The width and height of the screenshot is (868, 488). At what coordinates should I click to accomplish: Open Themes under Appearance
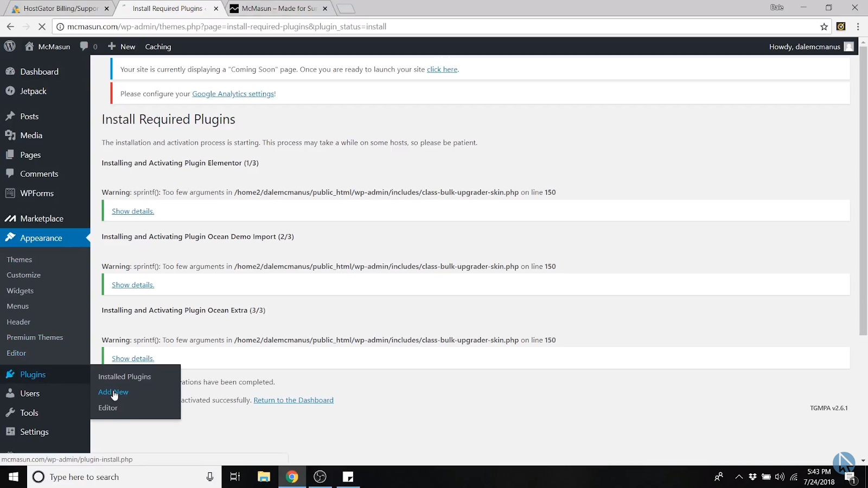click(x=20, y=260)
